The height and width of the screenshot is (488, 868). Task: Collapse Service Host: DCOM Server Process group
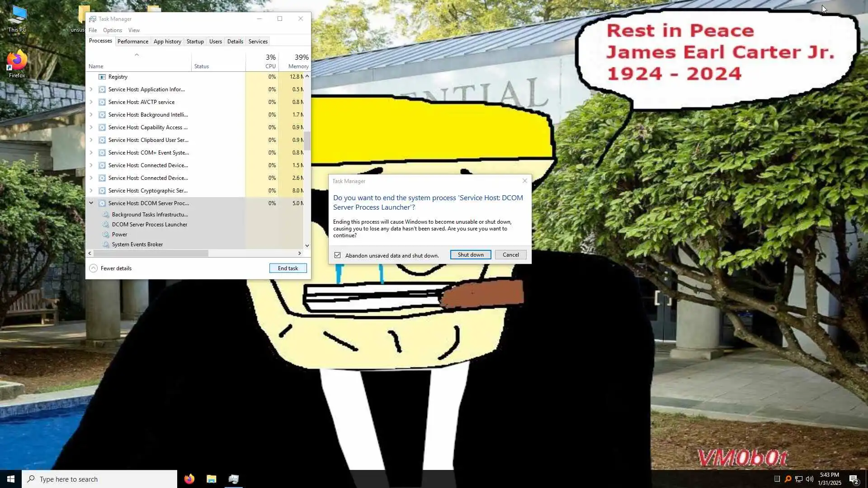click(x=91, y=203)
